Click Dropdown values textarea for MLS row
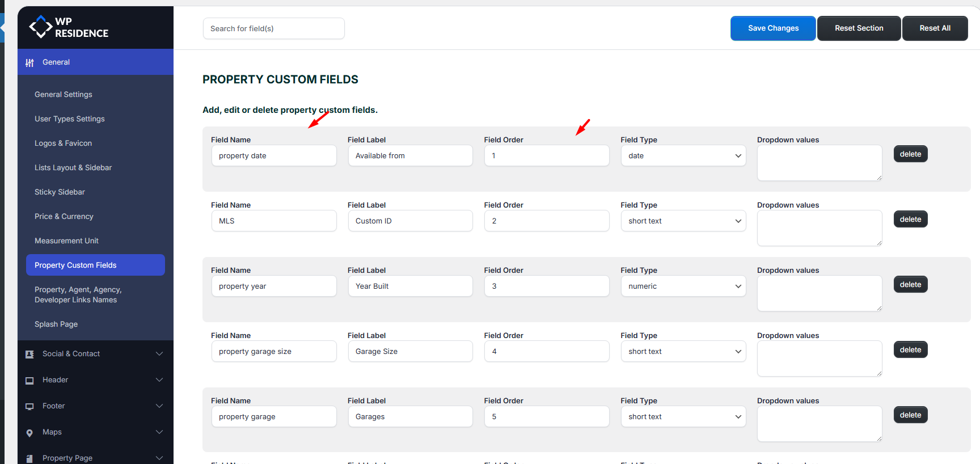Screen dimensions: 980x464 click(819, 228)
